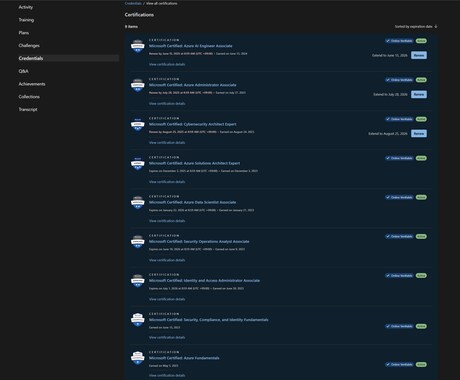Click Online Verifiable tag for Security Operations Analyst
This screenshot has width=460, height=380.
[399, 236]
